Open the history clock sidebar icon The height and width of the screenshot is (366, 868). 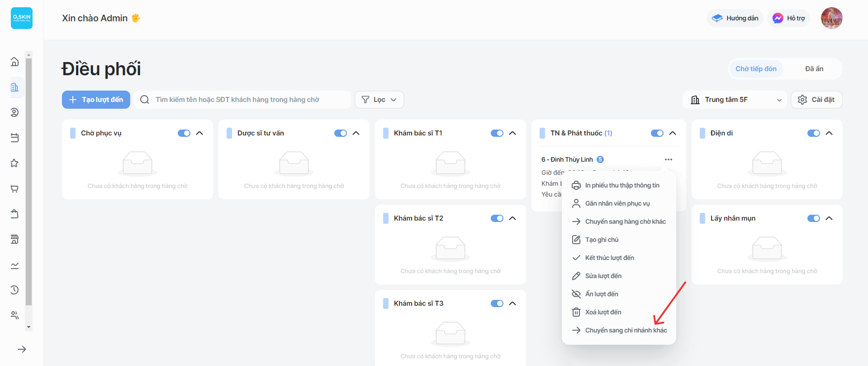[14, 290]
